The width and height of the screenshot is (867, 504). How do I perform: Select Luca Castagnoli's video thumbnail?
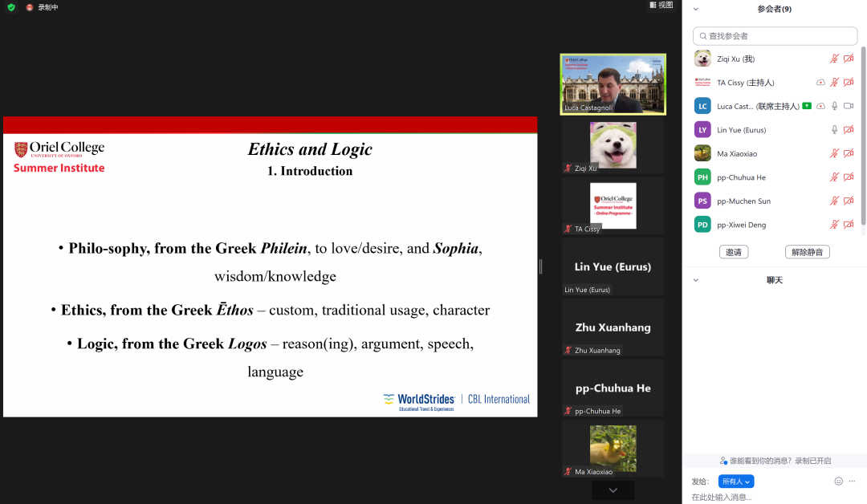(613, 84)
